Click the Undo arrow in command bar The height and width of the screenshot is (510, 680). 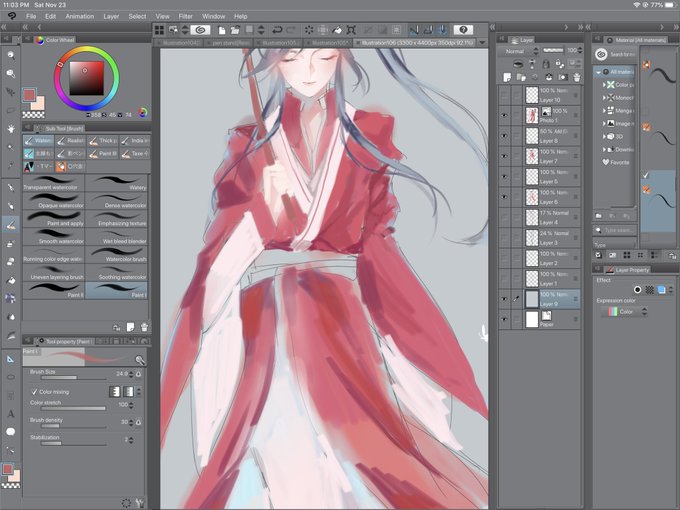[276, 30]
